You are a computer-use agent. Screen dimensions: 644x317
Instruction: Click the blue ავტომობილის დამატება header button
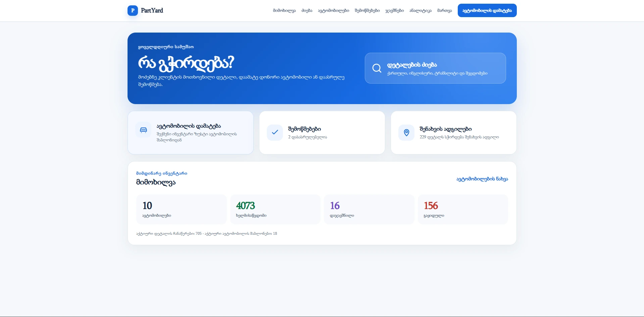click(487, 10)
